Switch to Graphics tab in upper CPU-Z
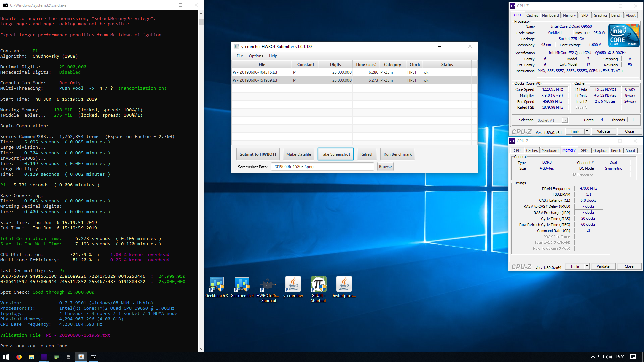This screenshot has width=644, height=362. 600,15
